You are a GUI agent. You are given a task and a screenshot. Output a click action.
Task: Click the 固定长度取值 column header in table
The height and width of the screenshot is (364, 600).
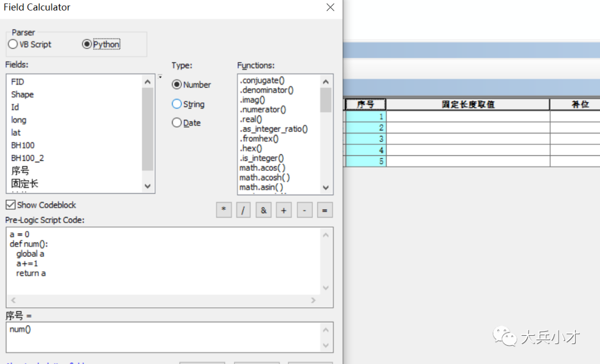468,104
